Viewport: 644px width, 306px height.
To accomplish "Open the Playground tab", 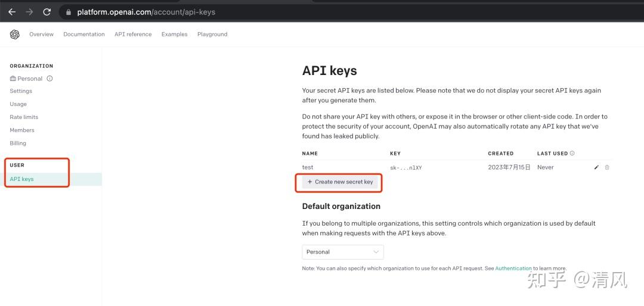I will (x=212, y=35).
